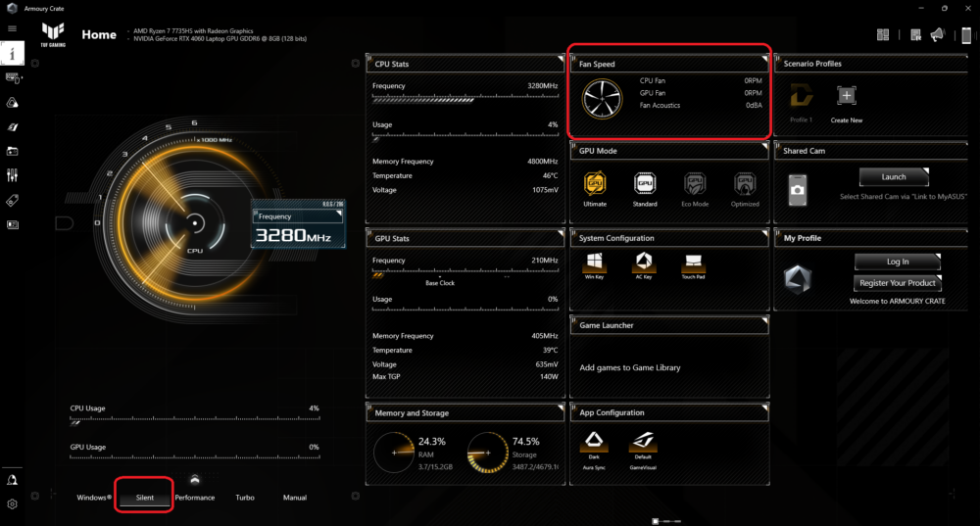Click Add games to Game Library

[630, 367]
